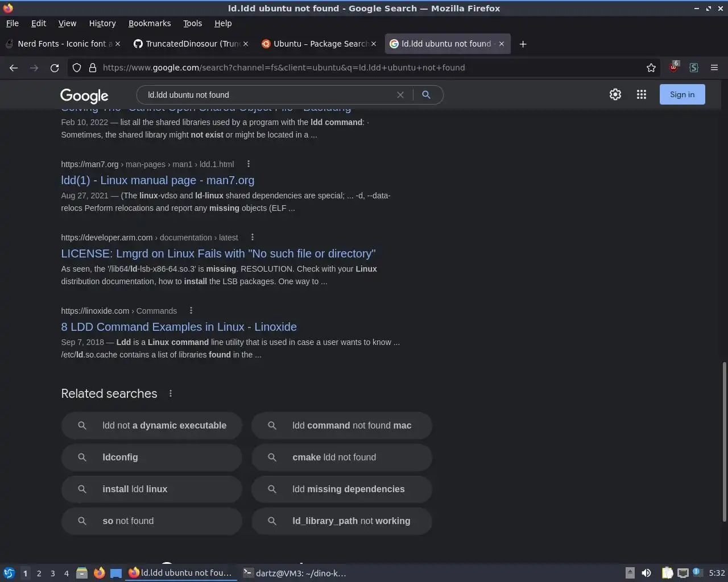Click the 5:32 taskbar clock
The width and height of the screenshot is (728, 582).
[x=717, y=573]
